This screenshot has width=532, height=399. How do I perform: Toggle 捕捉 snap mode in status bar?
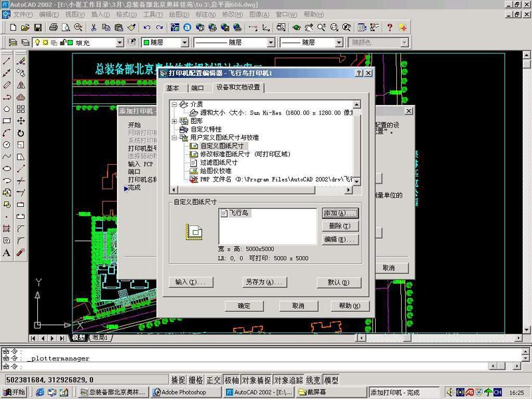tap(178, 380)
